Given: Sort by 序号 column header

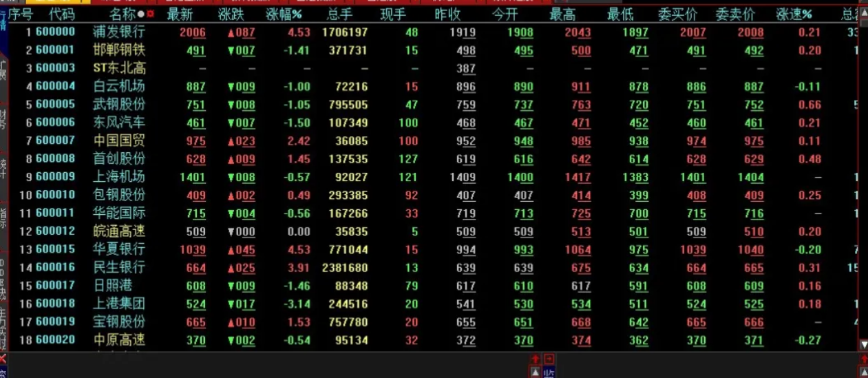Looking at the screenshot, I should (21, 14).
